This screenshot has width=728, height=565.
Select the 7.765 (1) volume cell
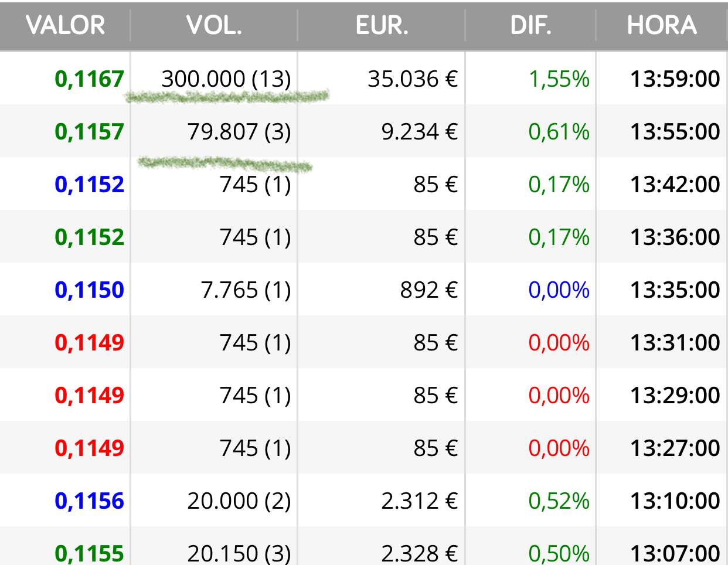click(246, 290)
